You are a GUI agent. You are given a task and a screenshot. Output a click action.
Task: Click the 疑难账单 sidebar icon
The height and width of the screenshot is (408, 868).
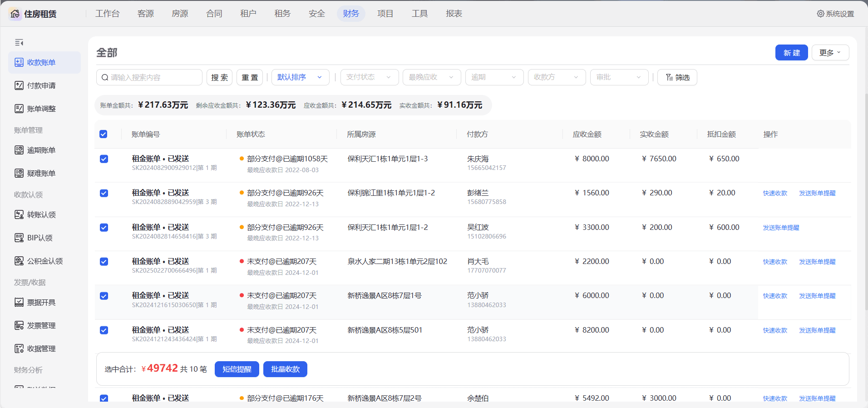(19, 173)
